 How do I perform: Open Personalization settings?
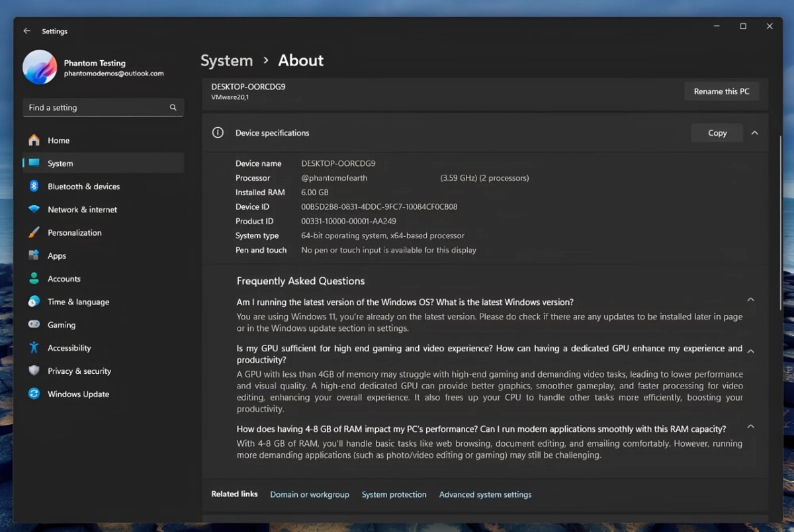pos(75,232)
